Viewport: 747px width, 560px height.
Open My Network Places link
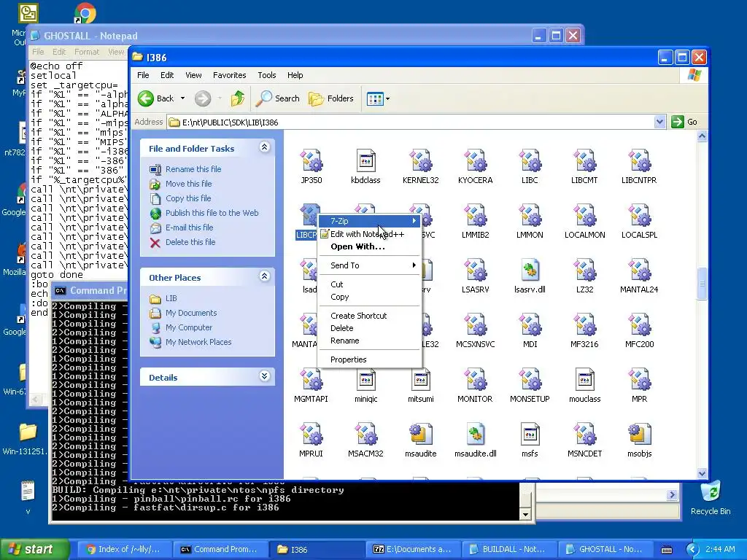(198, 342)
